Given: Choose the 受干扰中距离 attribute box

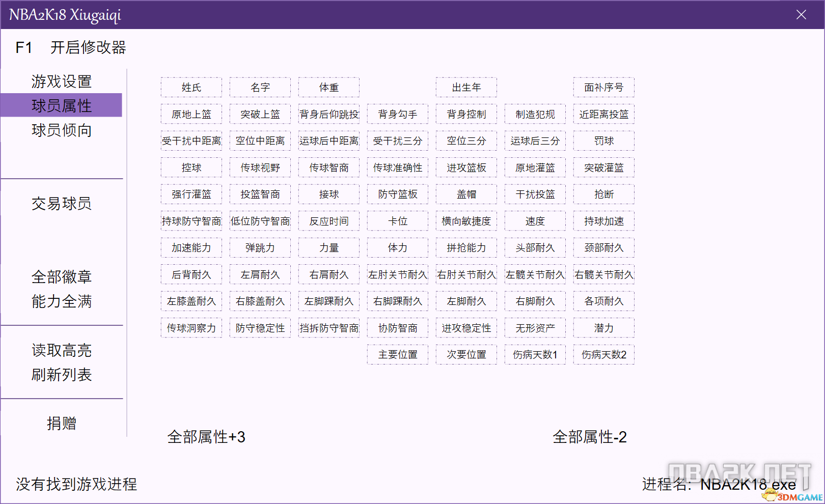Looking at the screenshot, I should (x=191, y=141).
